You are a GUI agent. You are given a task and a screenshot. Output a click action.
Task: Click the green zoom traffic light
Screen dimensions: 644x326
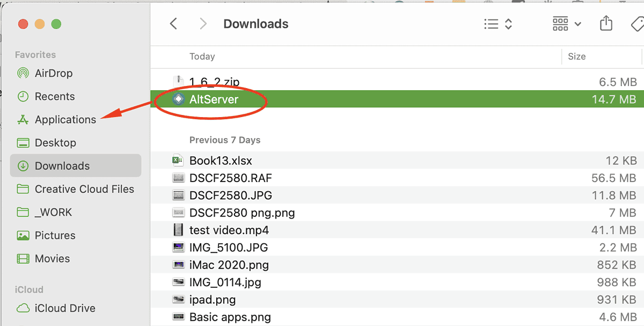click(56, 24)
